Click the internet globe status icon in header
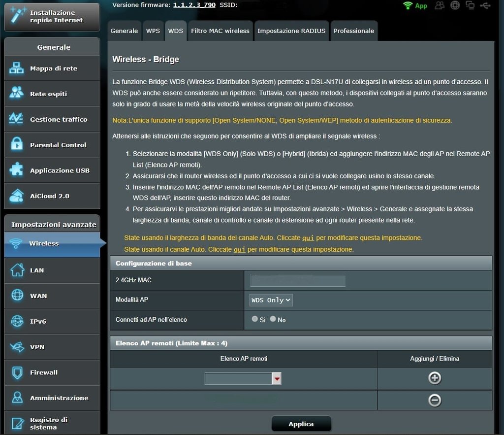Screen dimensions: 504x435 tap(455, 5)
